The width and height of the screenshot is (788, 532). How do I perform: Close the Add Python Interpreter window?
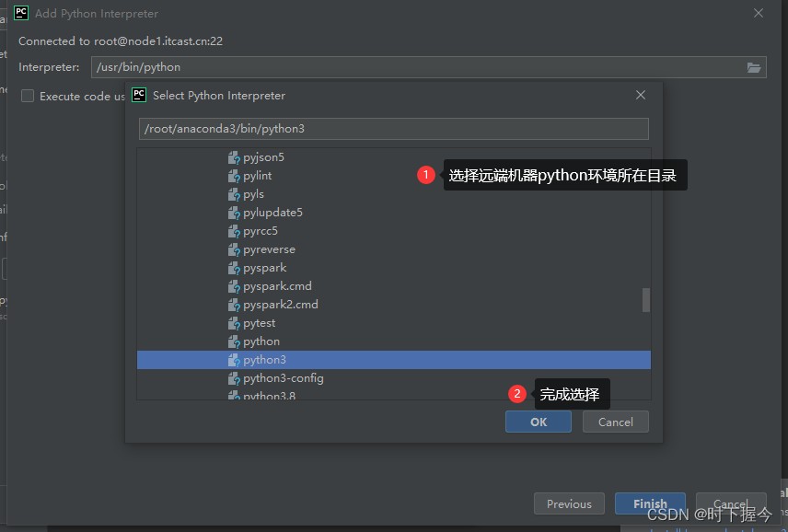[x=759, y=13]
